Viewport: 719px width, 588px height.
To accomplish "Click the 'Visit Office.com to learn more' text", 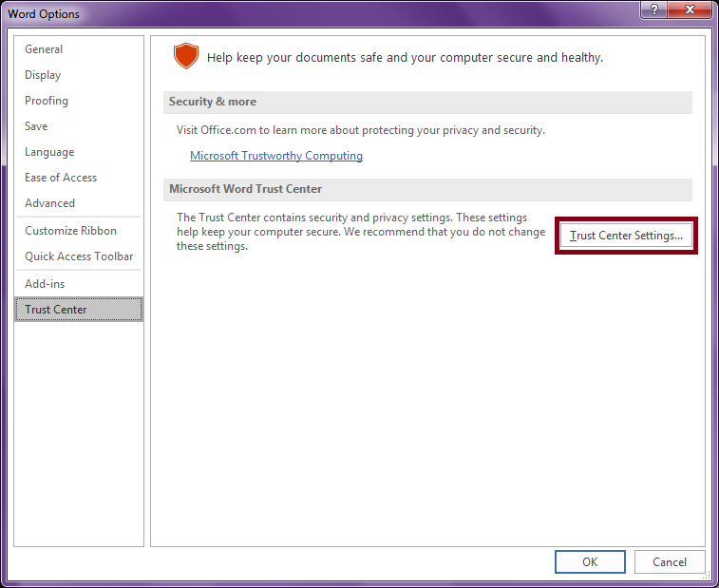I will [360, 130].
